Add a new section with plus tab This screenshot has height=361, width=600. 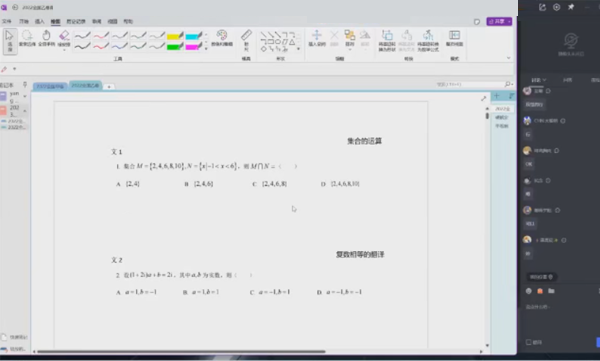tap(109, 87)
